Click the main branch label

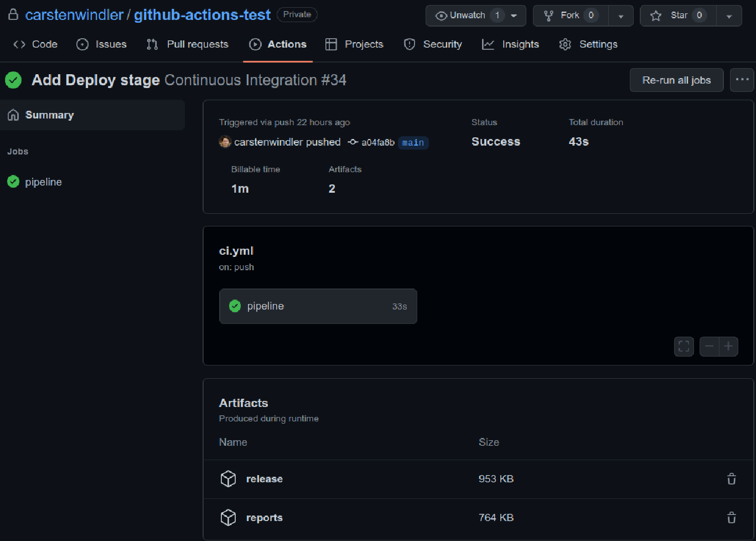pos(413,143)
